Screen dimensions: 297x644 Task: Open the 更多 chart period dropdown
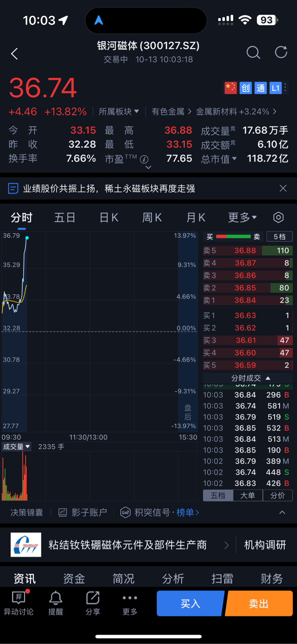(x=242, y=217)
